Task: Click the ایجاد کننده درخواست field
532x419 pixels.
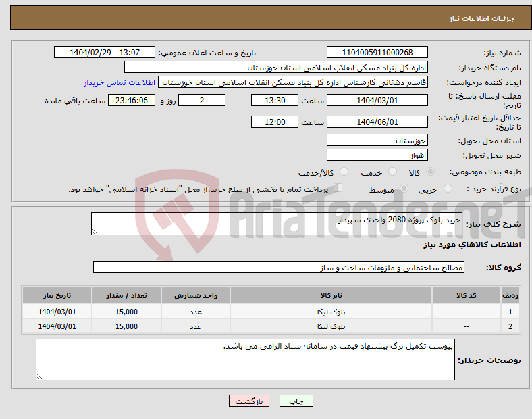Action: tap(293, 82)
